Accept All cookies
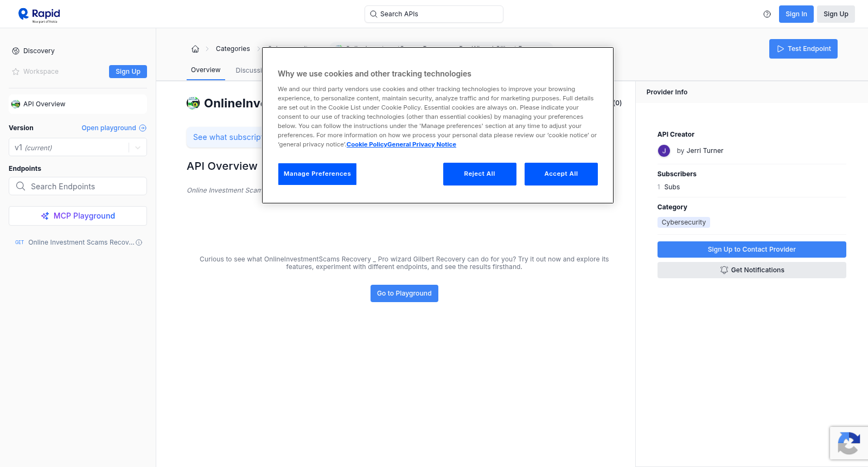 pos(561,174)
